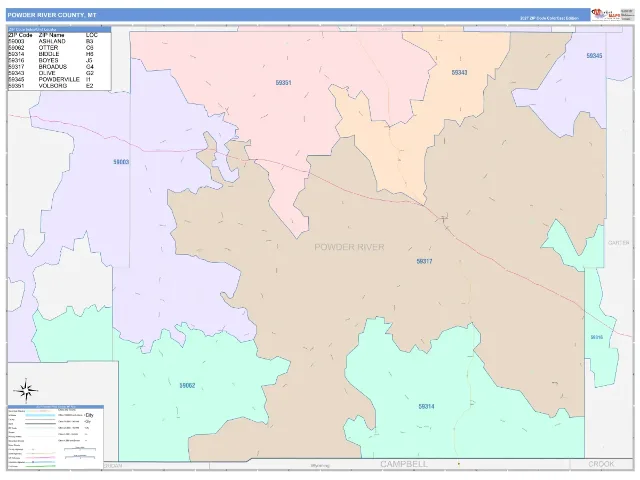Viewport: 640px width, 480px height.
Task: Click grid location G4 in the index table
Action: [x=90, y=67]
